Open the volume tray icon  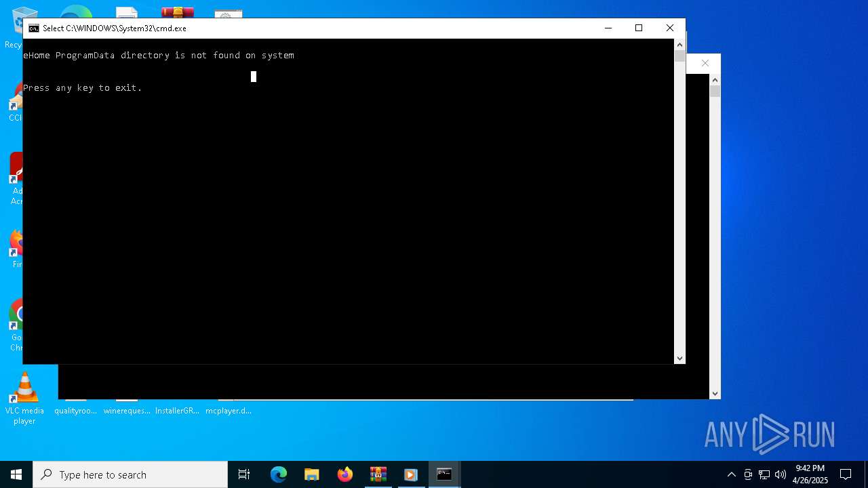(x=781, y=474)
